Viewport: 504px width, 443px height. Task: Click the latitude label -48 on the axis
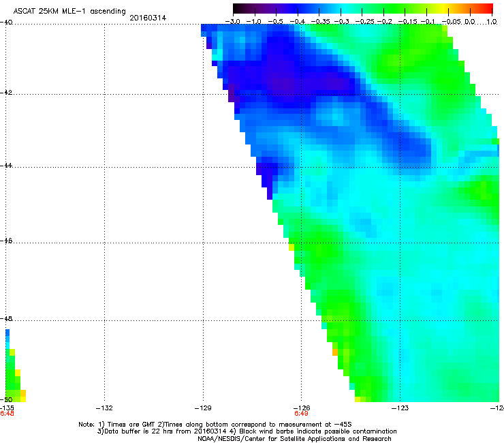(6, 318)
